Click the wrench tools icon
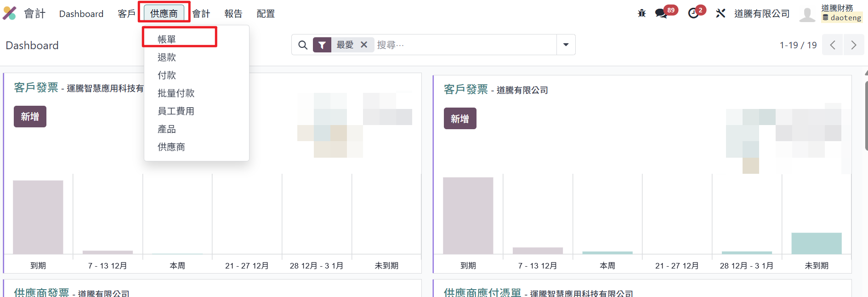 pos(720,13)
